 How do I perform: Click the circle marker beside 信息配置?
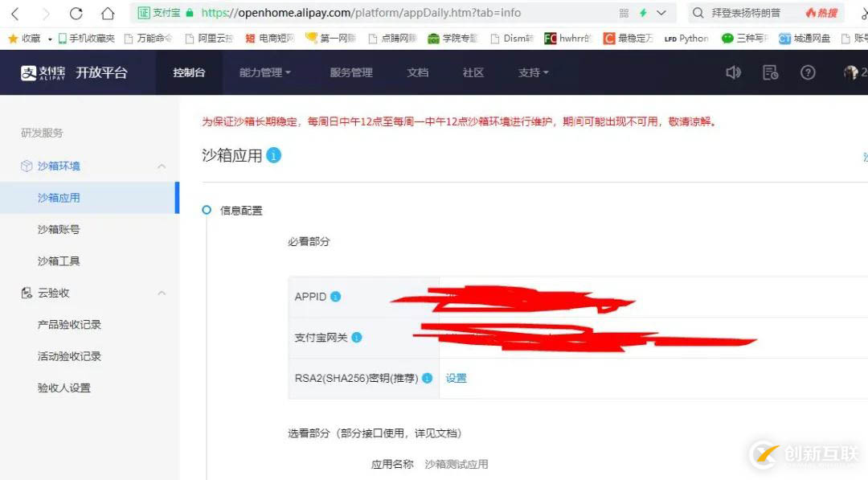pyautogui.click(x=207, y=210)
